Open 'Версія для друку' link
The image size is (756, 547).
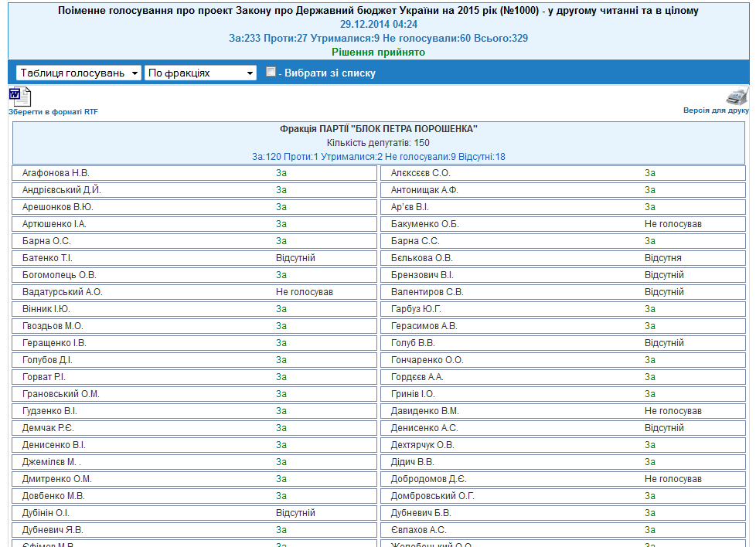tap(716, 110)
